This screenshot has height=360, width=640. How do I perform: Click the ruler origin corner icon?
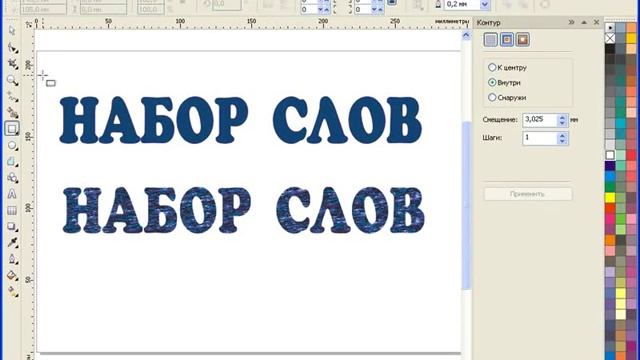[29, 24]
